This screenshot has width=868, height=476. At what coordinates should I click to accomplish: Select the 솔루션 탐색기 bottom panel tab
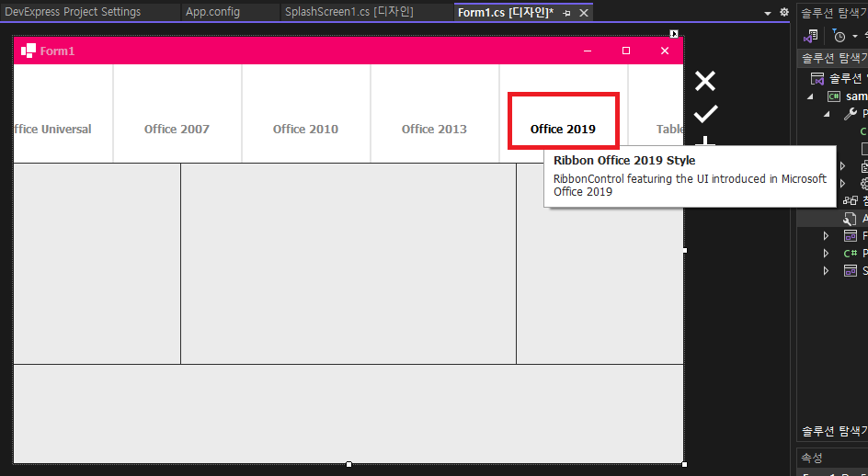[835, 431]
